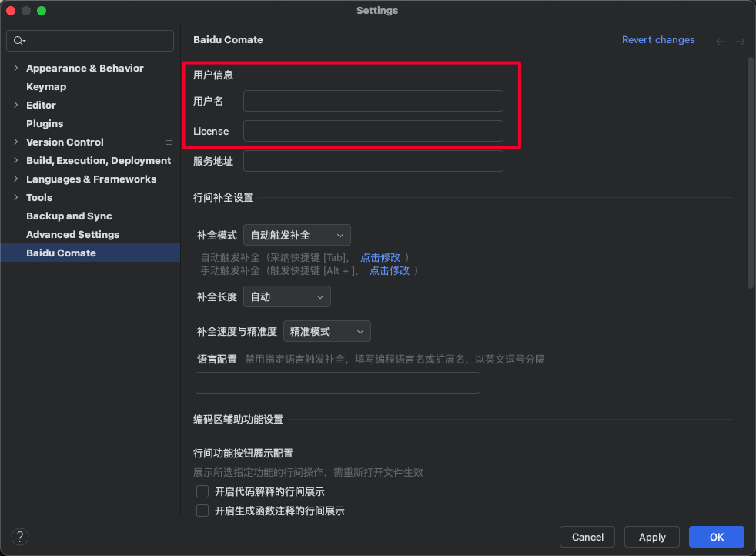Image resolution: width=756 pixels, height=556 pixels.
Task: Click Revert changes link
Action: 658,40
